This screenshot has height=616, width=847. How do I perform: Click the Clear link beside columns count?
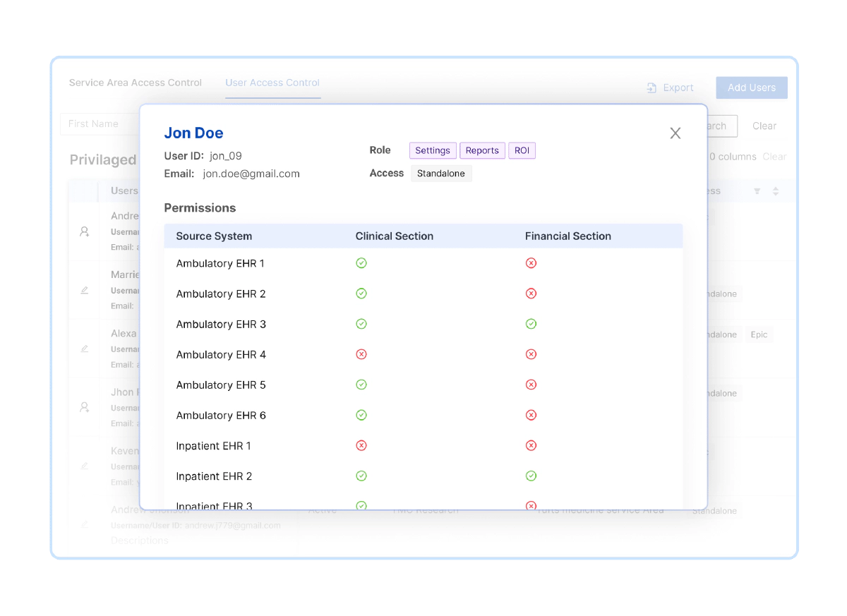click(774, 157)
